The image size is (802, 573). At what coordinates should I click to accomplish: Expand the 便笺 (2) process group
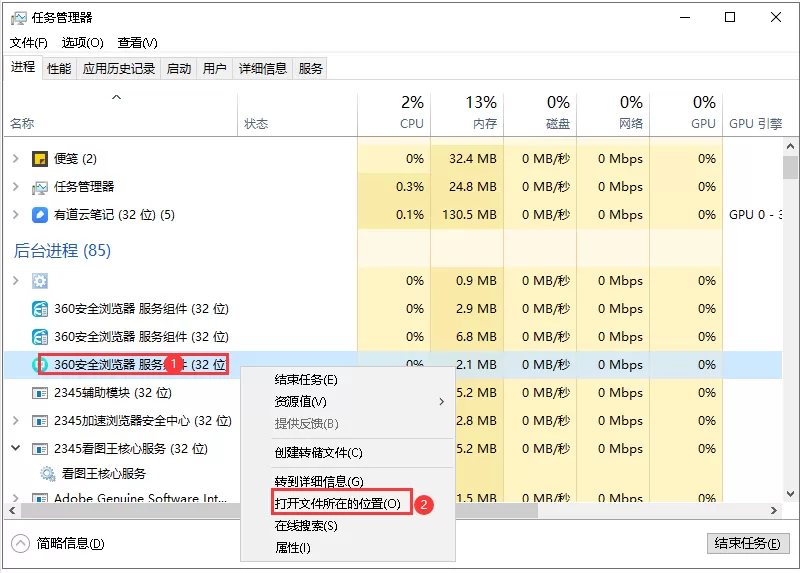coord(16,159)
